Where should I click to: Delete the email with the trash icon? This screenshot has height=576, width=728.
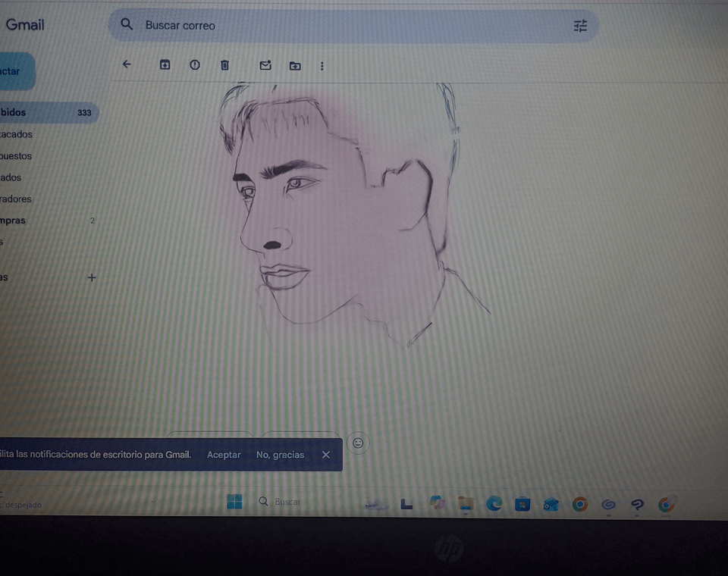[224, 65]
